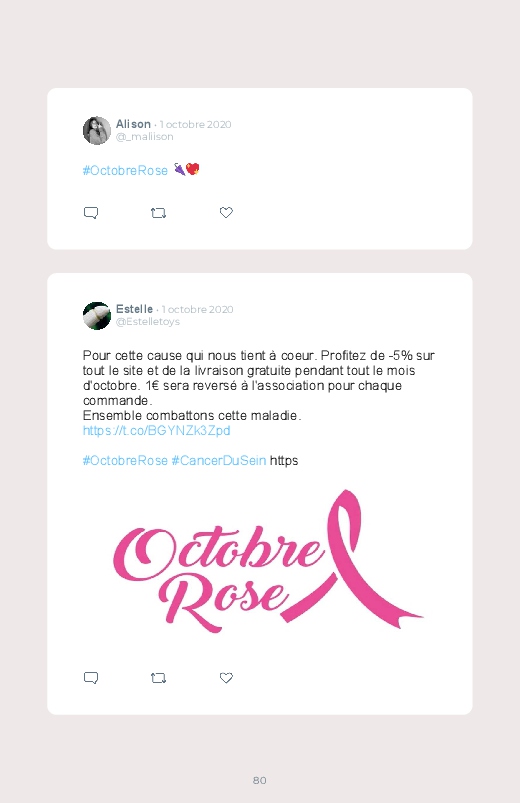Click the Alison display name
Image resolution: width=520 pixels, height=803 pixels.
tap(133, 124)
